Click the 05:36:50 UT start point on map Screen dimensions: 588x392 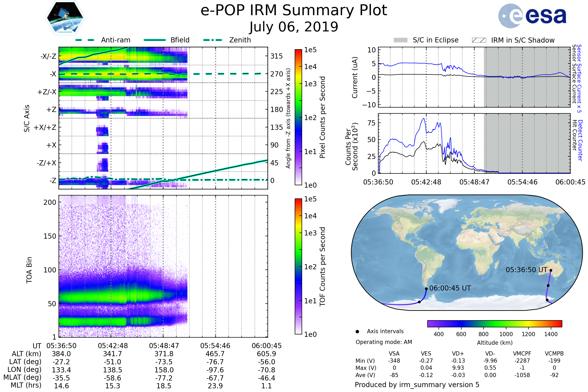[551, 270]
